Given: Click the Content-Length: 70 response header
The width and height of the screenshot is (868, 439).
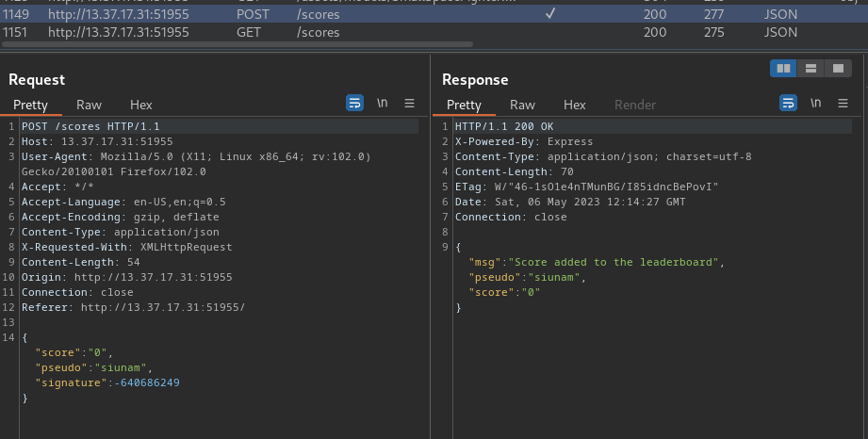Looking at the screenshot, I should [514, 171].
